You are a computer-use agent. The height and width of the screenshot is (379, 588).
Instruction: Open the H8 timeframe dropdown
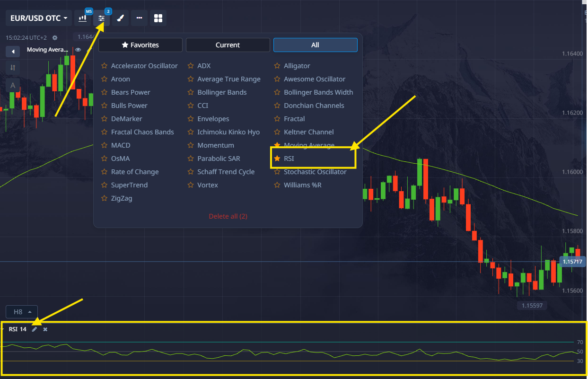pos(22,312)
